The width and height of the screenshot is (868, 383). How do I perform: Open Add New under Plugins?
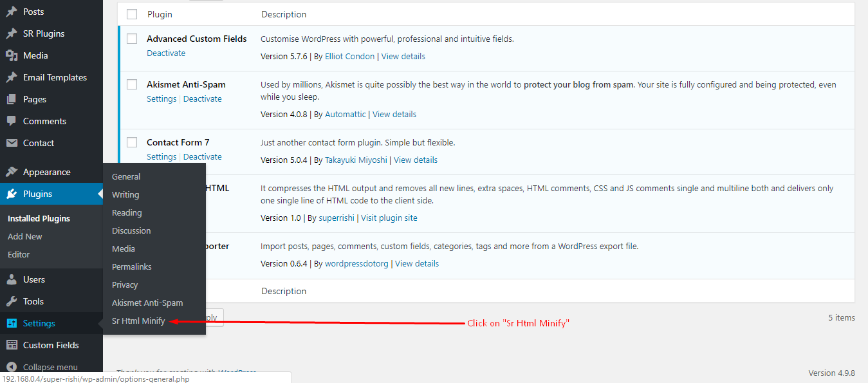(x=25, y=236)
